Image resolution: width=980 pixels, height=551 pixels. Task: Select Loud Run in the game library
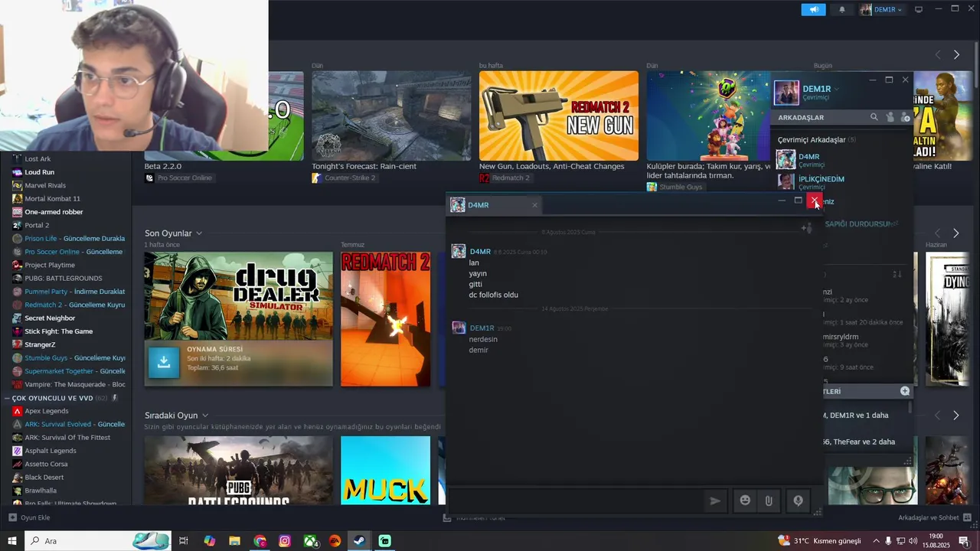pyautogui.click(x=39, y=172)
